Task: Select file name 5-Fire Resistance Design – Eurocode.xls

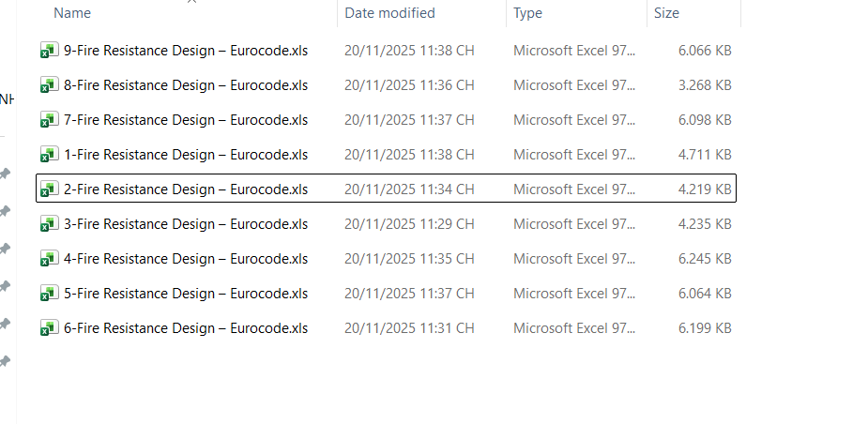Action: [x=186, y=294]
